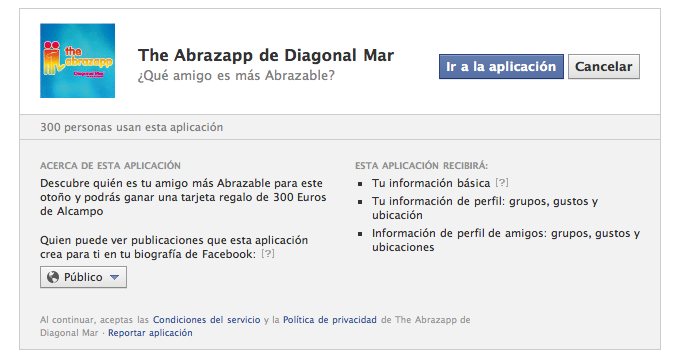The height and width of the screenshot is (364, 674).
Task: Click the text 'Quien puede ver publicaciones'
Action: tap(174, 247)
